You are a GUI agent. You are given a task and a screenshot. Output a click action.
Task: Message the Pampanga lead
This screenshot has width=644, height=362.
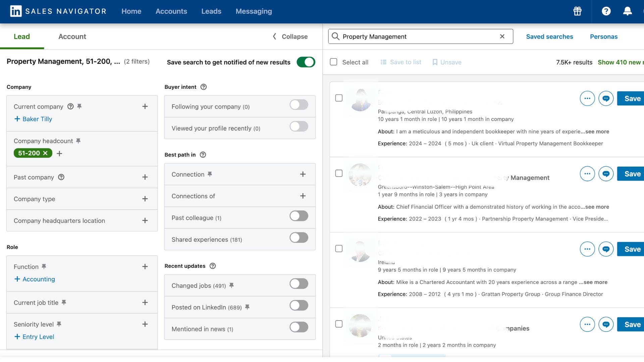606,99
